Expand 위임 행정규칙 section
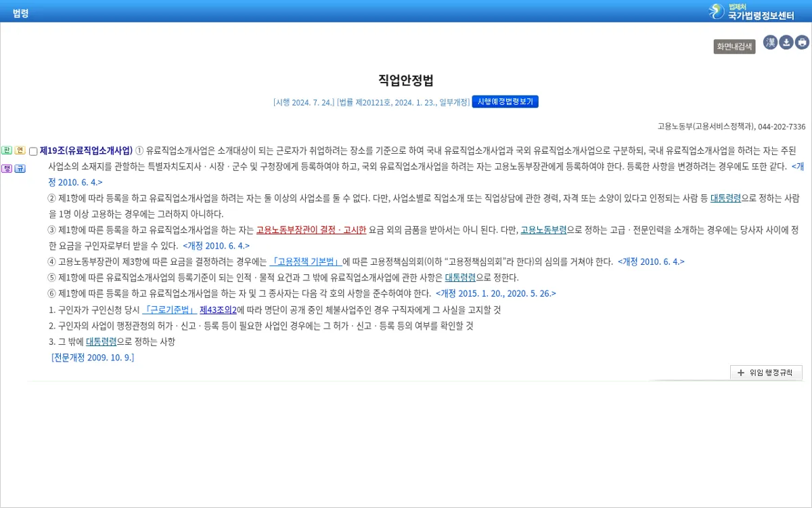The width and height of the screenshot is (812, 508). 766,373
